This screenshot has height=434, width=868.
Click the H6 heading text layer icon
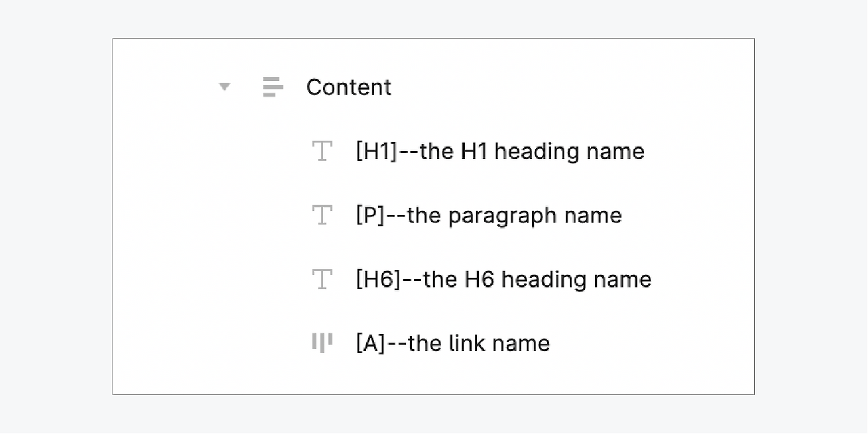click(x=321, y=279)
